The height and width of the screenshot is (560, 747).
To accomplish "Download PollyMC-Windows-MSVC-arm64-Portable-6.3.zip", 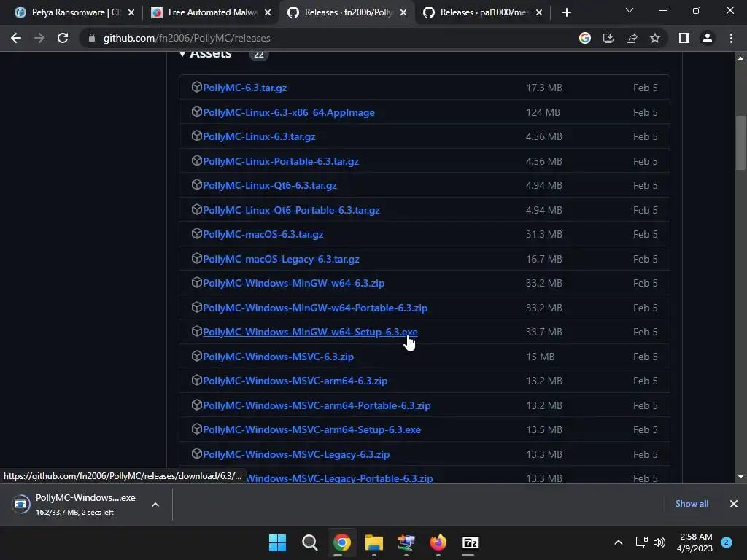I will (x=317, y=405).
